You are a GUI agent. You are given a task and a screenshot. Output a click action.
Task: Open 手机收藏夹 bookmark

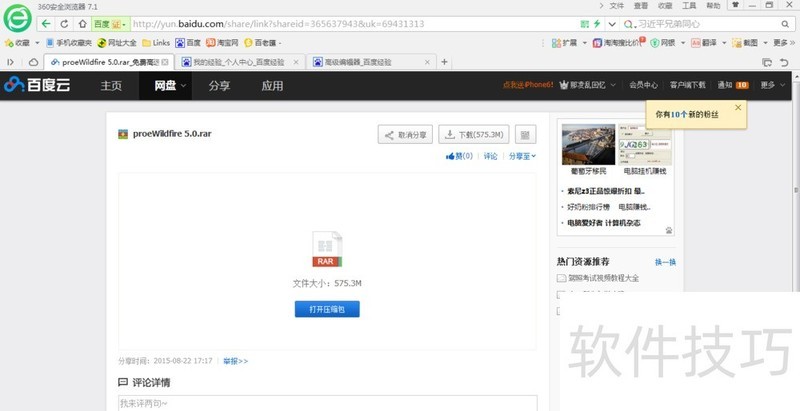[x=69, y=43]
